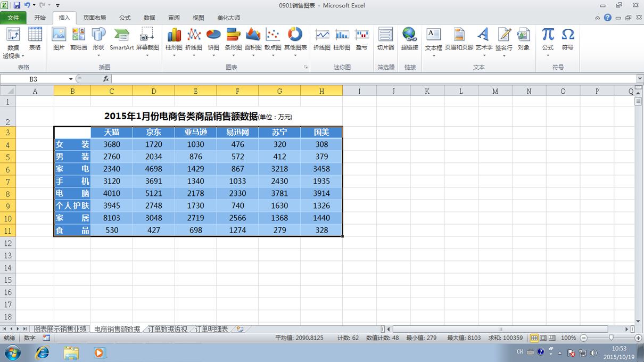This screenshot has width=644, height=362.
Task: Insert a bar chart (条形图)
Action: [233, 43]
